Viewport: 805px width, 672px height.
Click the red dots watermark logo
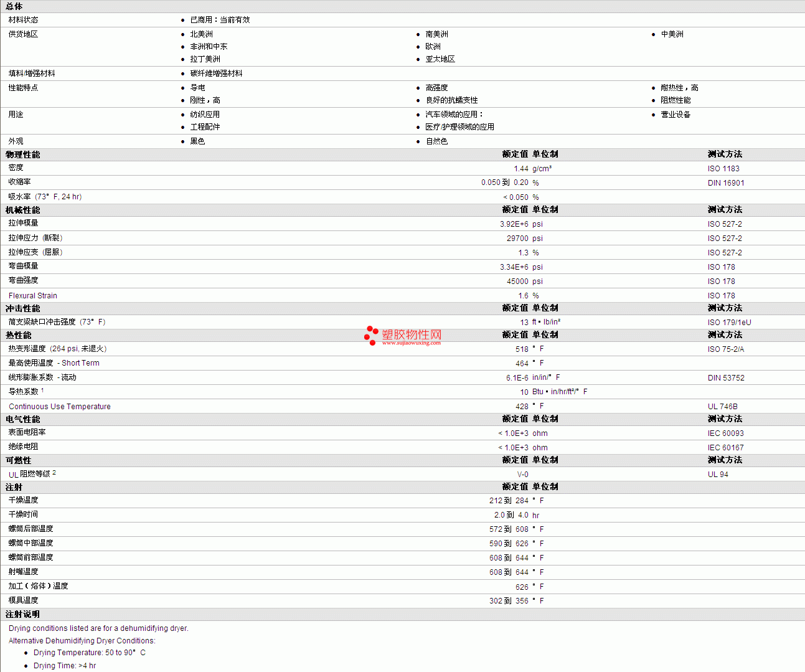371,335
